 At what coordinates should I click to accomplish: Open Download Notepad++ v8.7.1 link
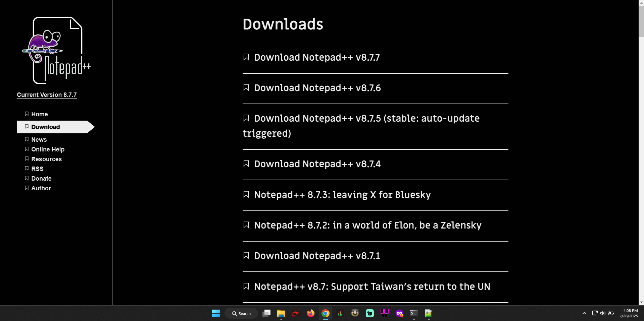point(317,256)
